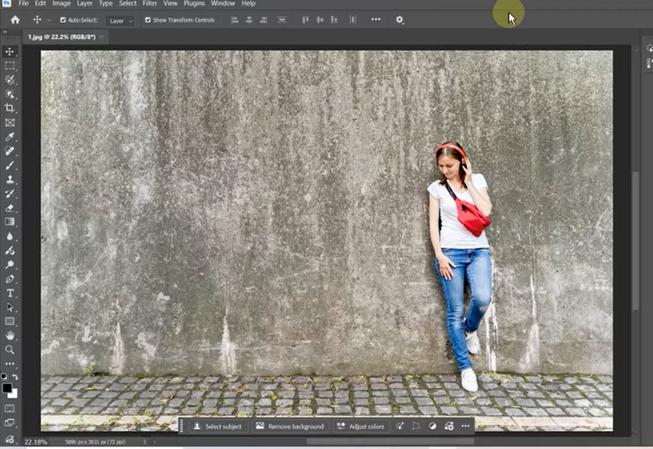This screenshot has width=653, height=449.
Task: Select the Hand tool
Action: [x=10, y=336]
